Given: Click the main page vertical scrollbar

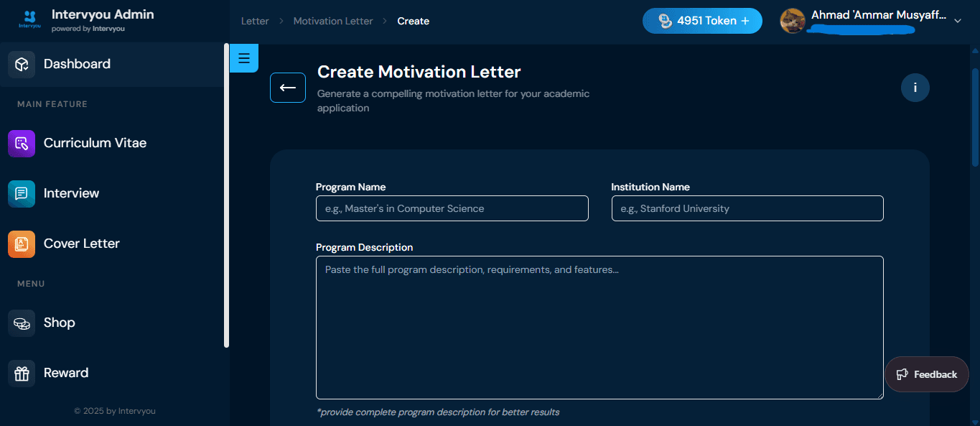Looking at the screenshot, I should coord(975,118).
